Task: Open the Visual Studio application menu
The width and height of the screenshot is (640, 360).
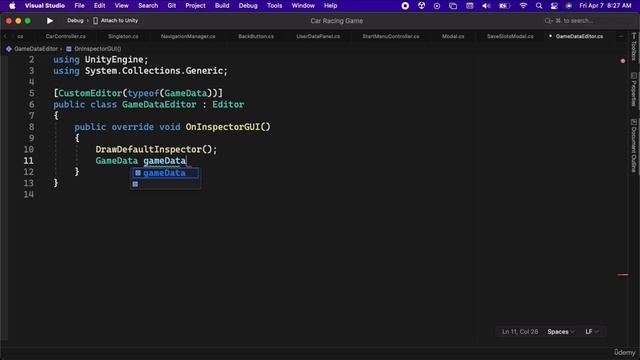Action: [x=45, y=6]
